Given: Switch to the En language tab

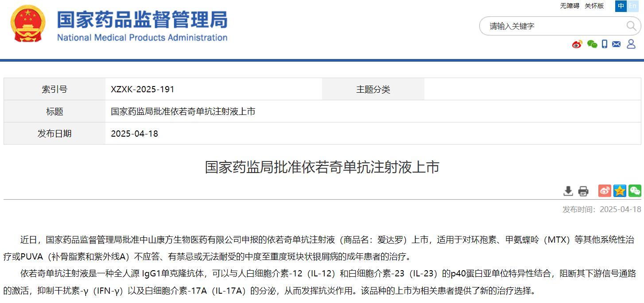Looking at the screenshot, I should [x=634, y=6].
